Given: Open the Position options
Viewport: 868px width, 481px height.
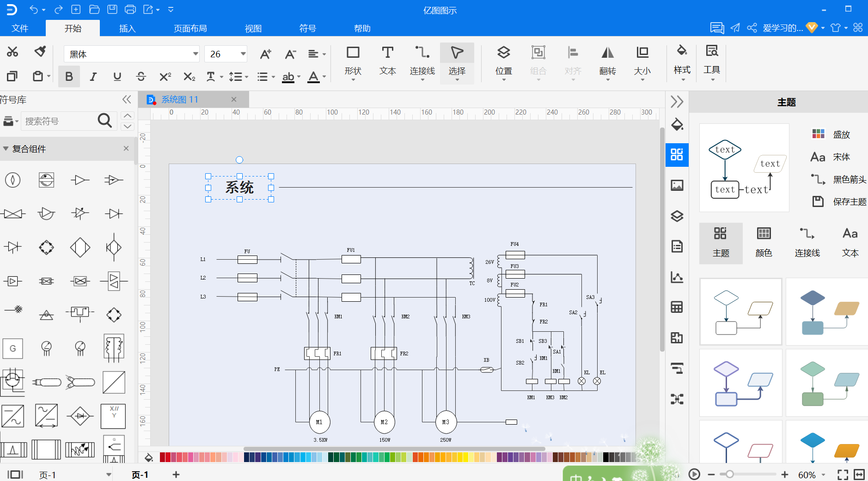Looking at the screenshot, I should click(x=504, y=62).
